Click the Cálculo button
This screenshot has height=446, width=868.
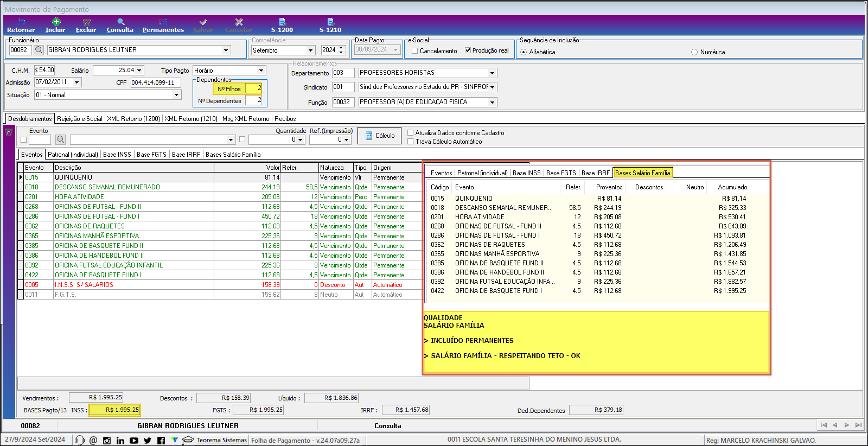(379, 136)
